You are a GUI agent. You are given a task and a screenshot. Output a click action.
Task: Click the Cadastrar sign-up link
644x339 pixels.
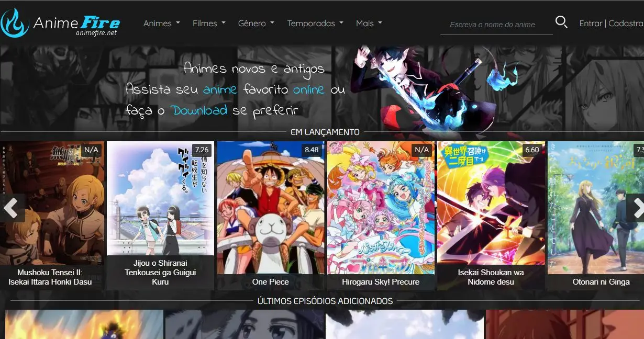click(626, 23)
